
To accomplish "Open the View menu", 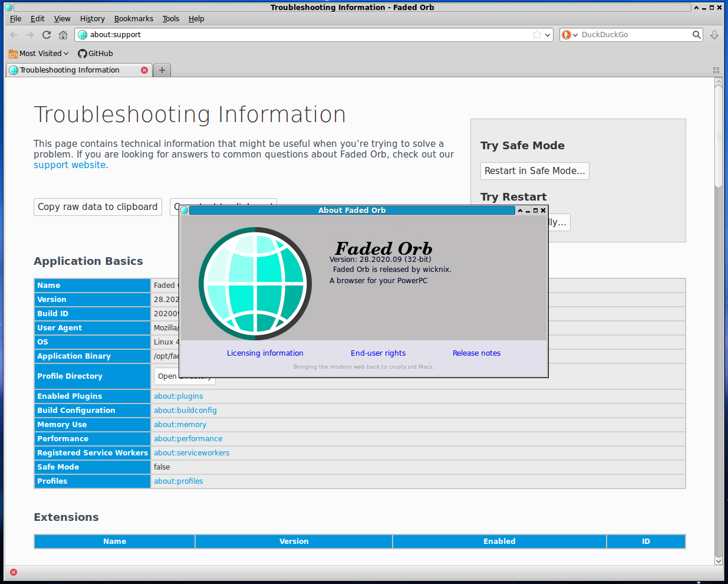I will coord(62,19).
